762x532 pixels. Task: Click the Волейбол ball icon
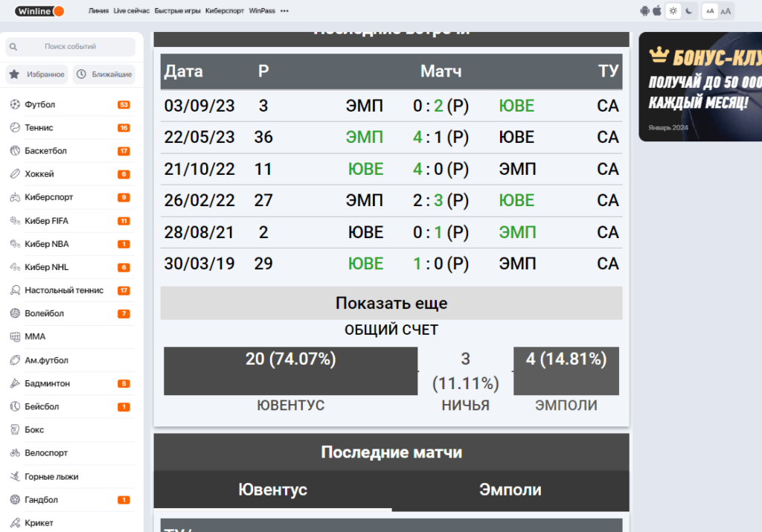[x=15, y=313]
